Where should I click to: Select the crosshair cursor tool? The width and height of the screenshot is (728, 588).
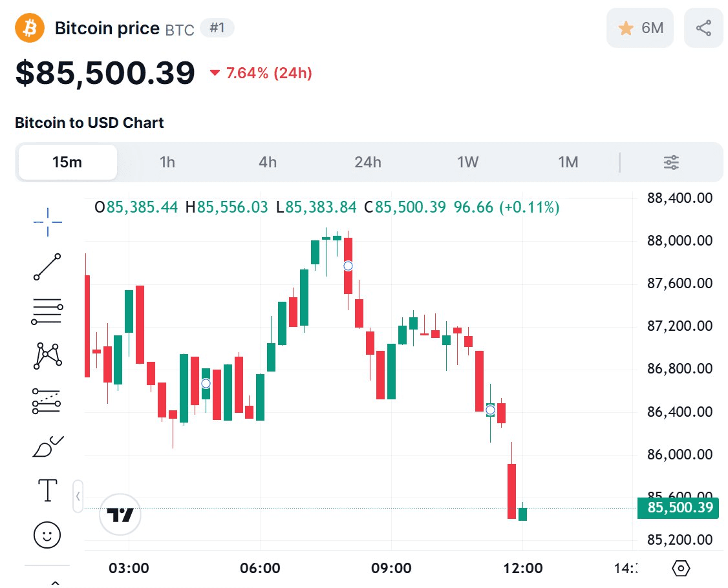(47, 222)
